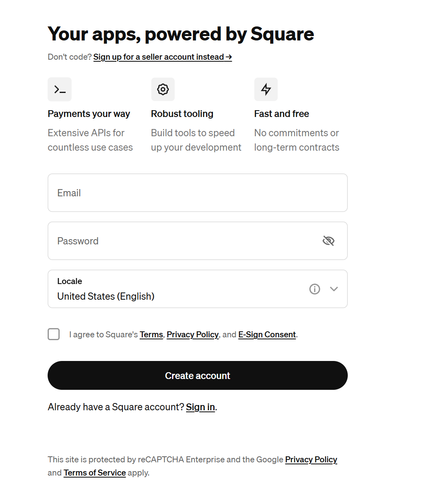
Task: Open Square's Terms link
Action: (151, 335)
